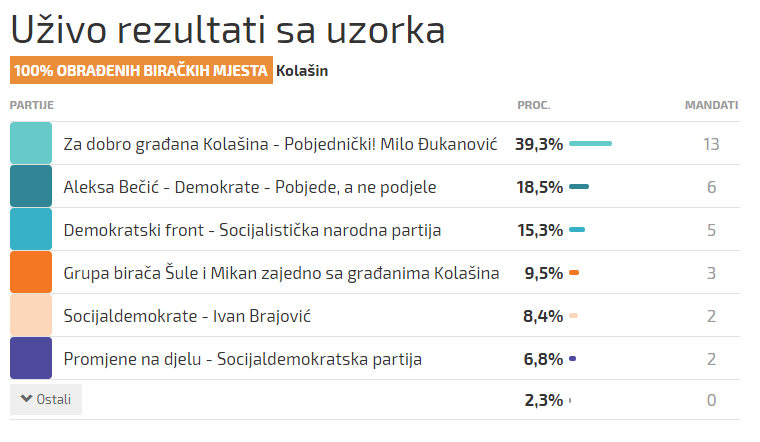Click the 39,3% percentage progress bar
Image resolution: width=760 pixels, height=442 pixels.
click(590, 144)
